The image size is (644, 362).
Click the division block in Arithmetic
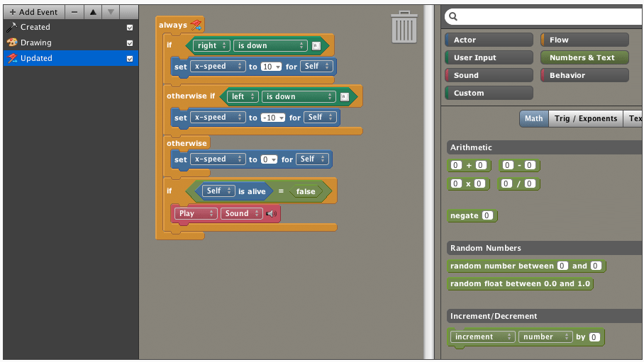(x=518, y=184)
